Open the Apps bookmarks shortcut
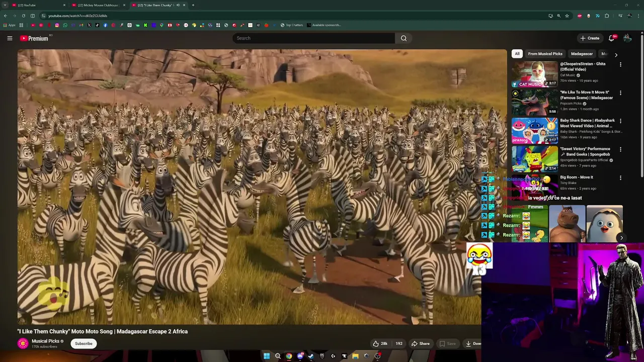644x362 pixels. coord(9,25)
